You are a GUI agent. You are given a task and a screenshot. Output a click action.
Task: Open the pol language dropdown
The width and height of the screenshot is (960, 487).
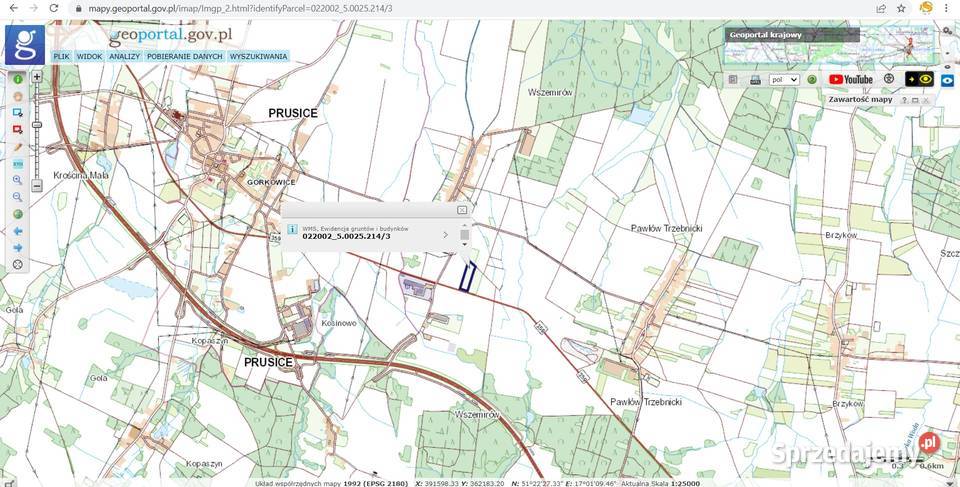pyautogui.click(x=784, y=80)
